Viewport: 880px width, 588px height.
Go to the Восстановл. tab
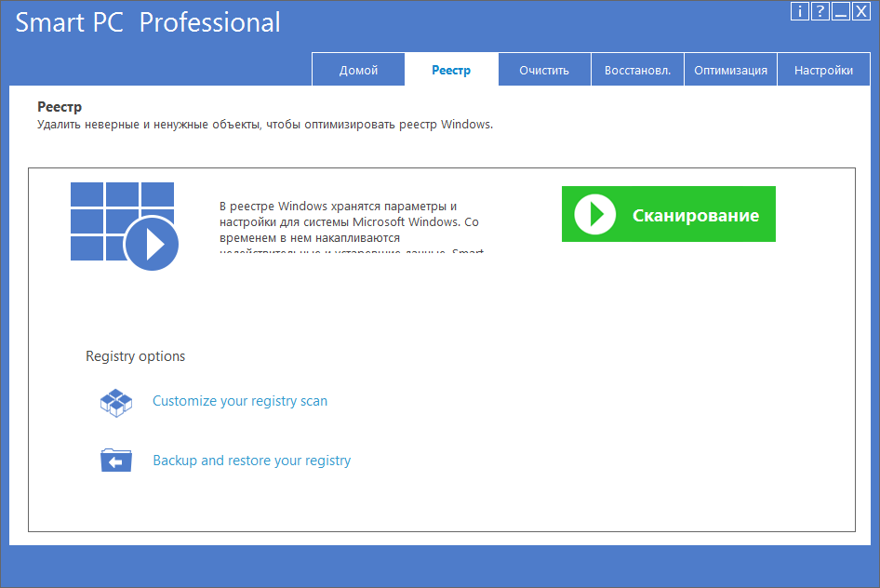click(x=637, y=70)
